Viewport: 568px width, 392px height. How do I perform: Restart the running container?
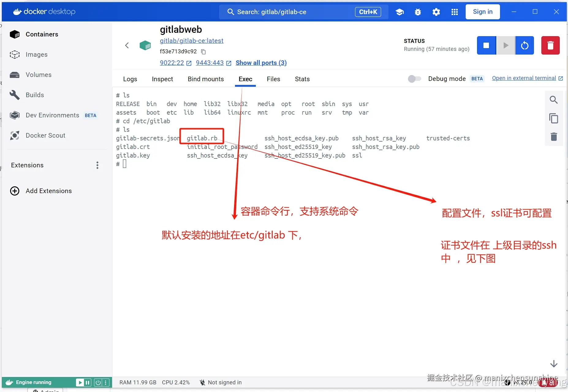click(525, 45)
